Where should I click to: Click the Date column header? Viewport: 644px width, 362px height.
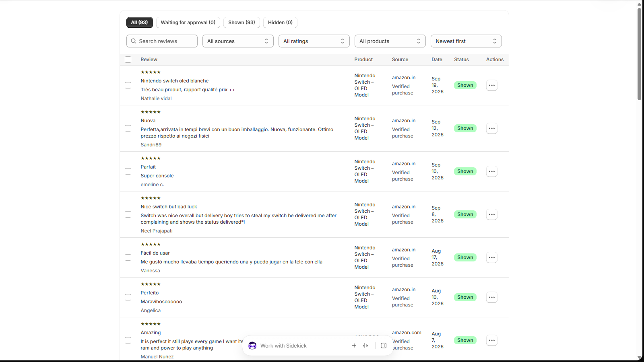pyautogui.click(x=437, y=60)
